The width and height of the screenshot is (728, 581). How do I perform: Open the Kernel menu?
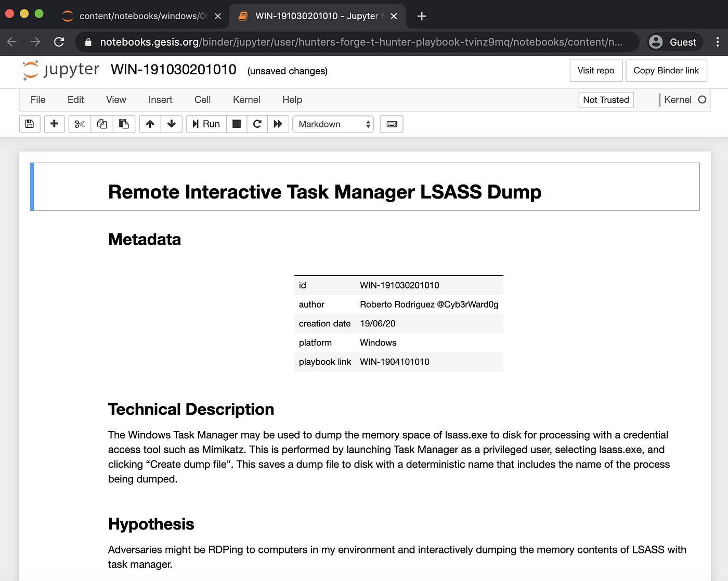pyautogui.click(x=246, y=100)
